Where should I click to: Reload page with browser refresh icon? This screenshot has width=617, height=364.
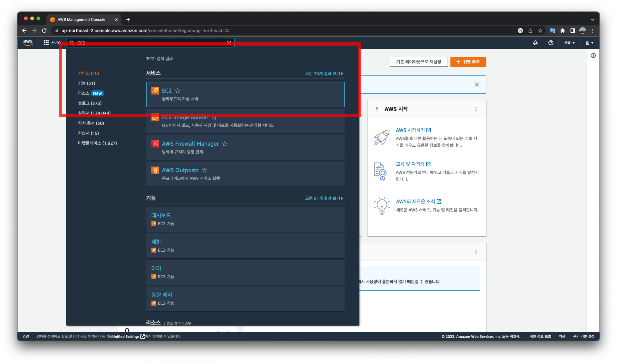(44, 31)
